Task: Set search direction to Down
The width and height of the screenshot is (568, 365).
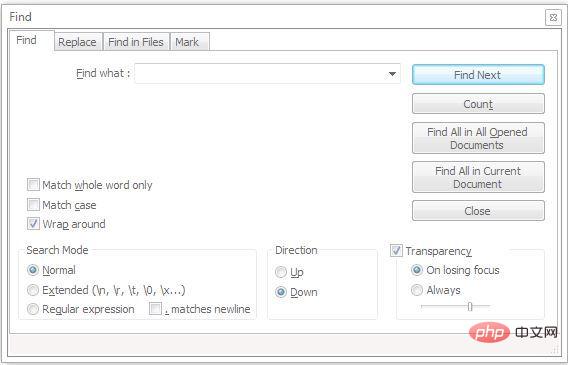Action: click(281, 292)
